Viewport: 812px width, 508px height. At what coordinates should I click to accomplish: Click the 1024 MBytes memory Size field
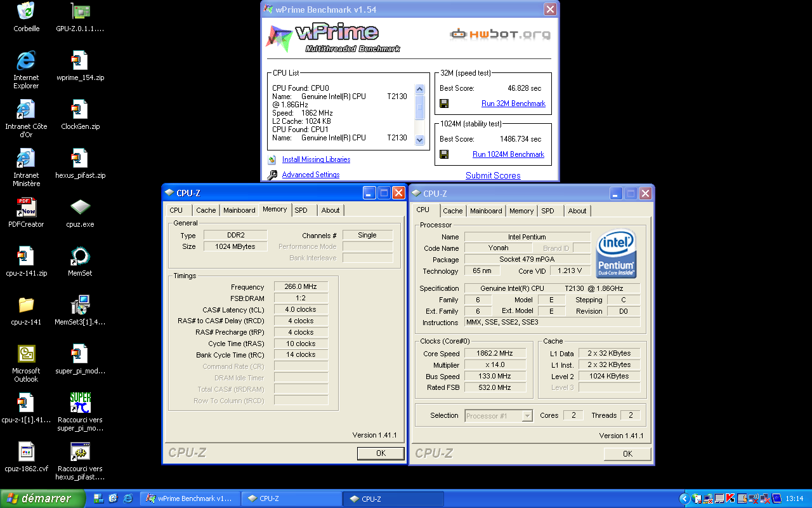click(235, 246)
